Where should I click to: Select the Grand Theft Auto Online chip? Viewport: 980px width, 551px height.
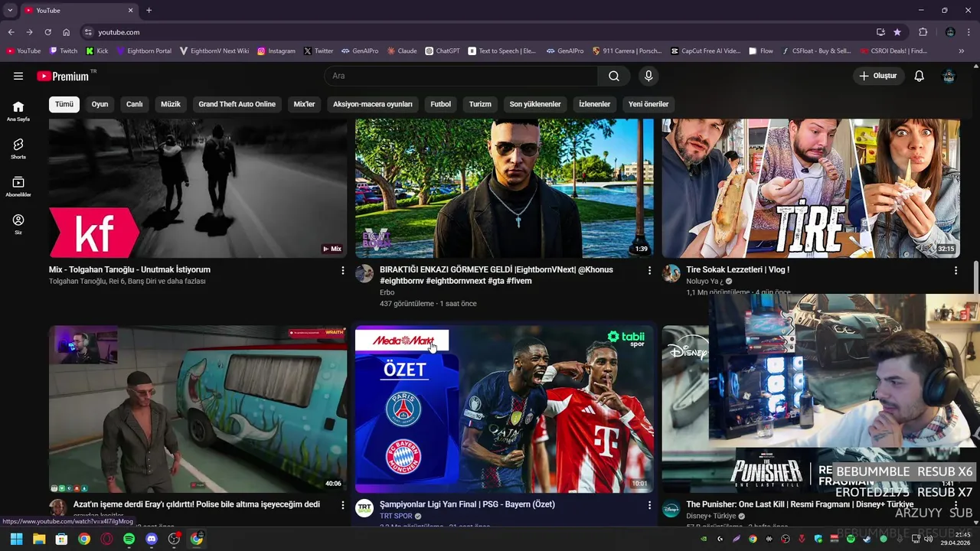237,104
